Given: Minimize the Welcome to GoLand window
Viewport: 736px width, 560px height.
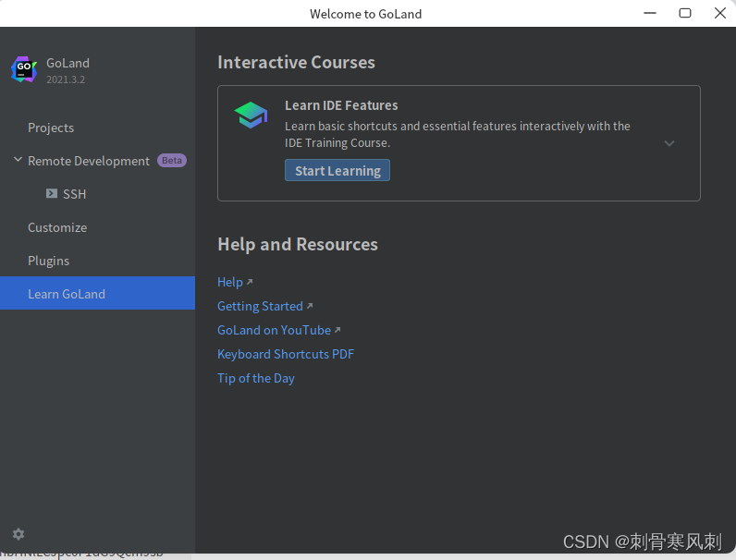Looking at the screenshot, I should tap(650, 13).
